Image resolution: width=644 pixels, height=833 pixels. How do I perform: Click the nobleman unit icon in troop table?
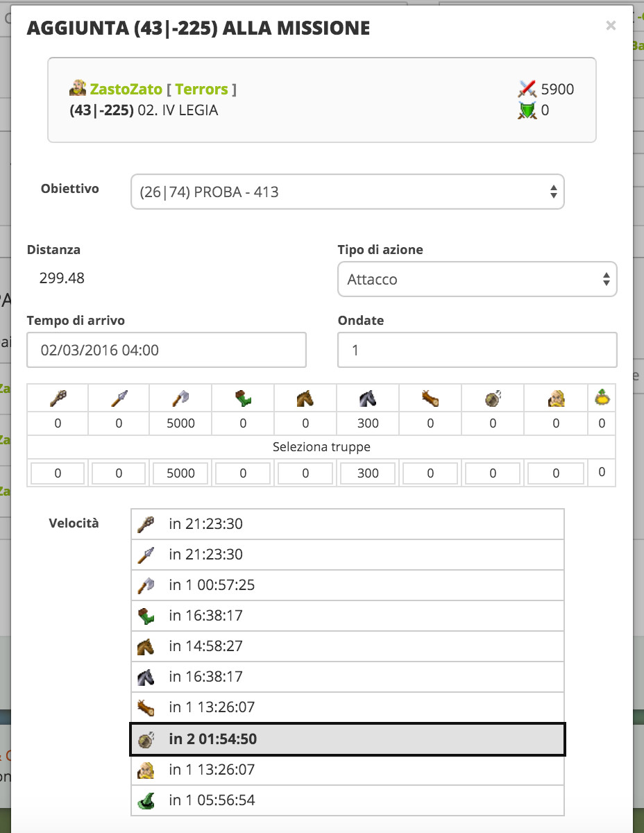click(x=556, y=398)
